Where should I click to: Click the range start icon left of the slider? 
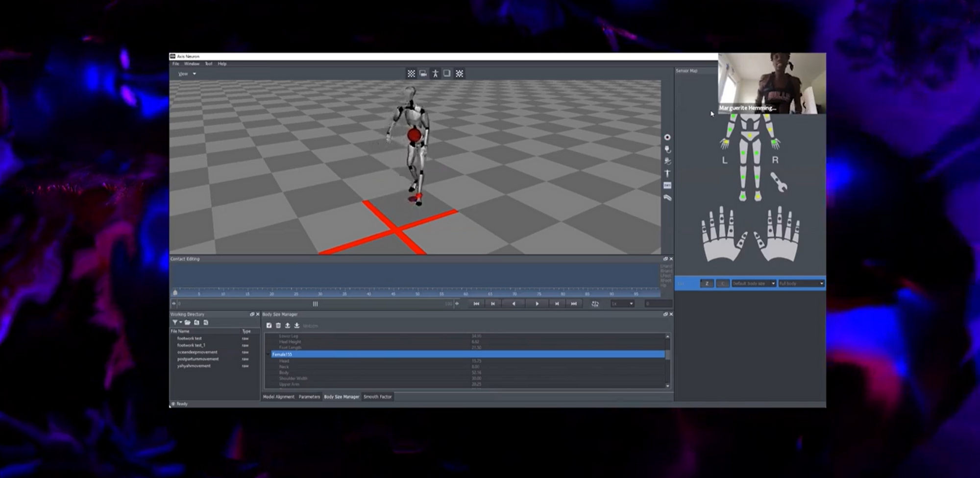[x=173, y=304]
